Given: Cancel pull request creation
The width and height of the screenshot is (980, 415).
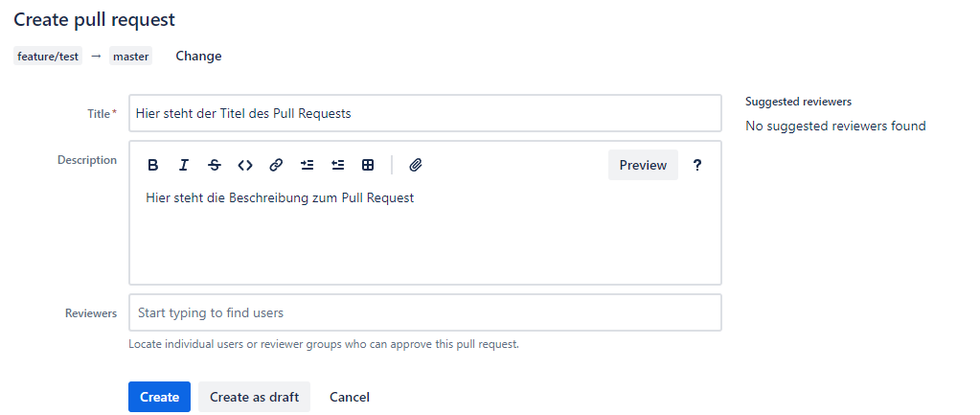Looking at the screenshot, I should pyautogui.click(x=350, y=397).
